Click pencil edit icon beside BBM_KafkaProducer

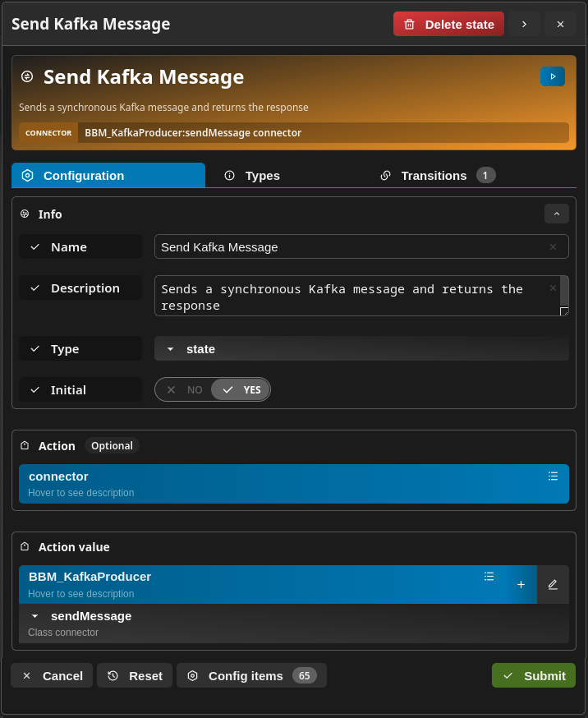coord(553,585)
